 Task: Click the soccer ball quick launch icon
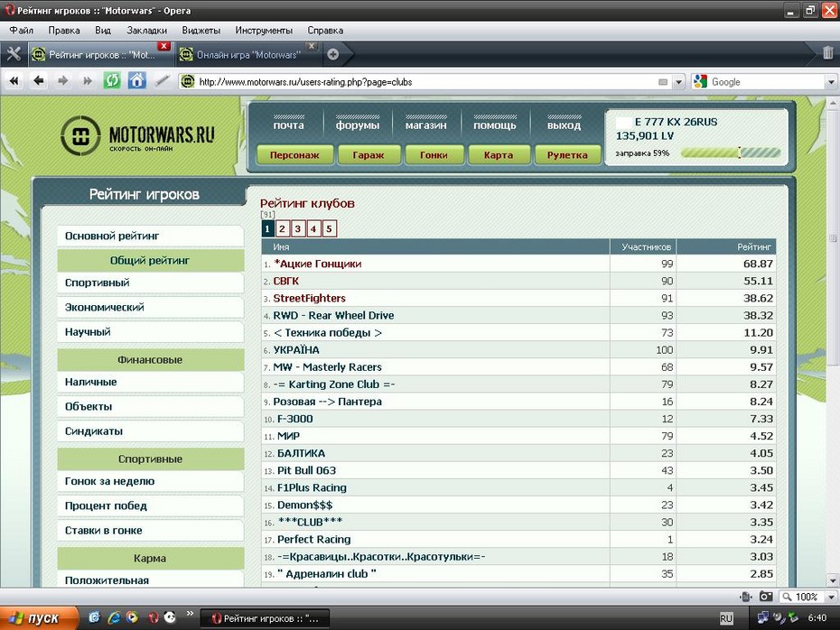click(x=171, y=617)
